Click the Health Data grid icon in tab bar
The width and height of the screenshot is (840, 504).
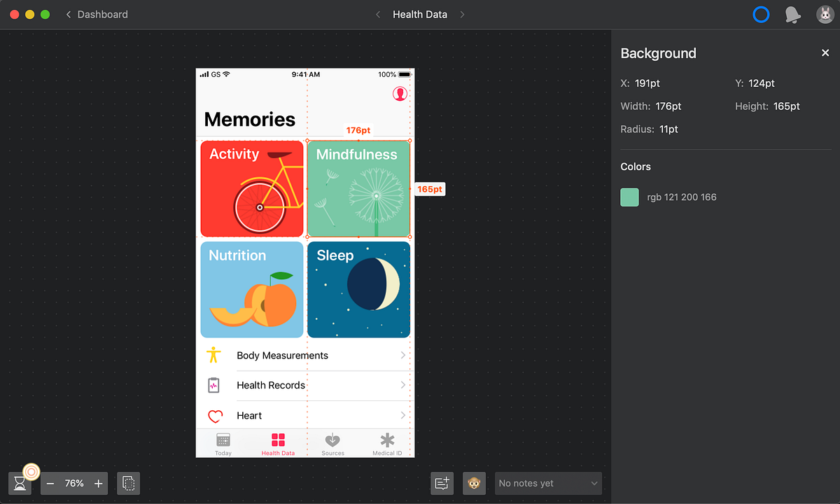coord(278,440)
